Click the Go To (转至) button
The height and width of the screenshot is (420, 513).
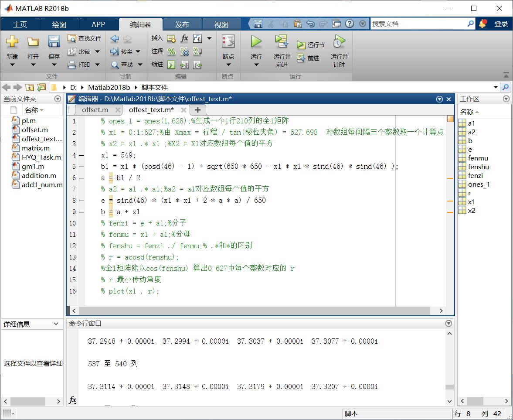122,51
